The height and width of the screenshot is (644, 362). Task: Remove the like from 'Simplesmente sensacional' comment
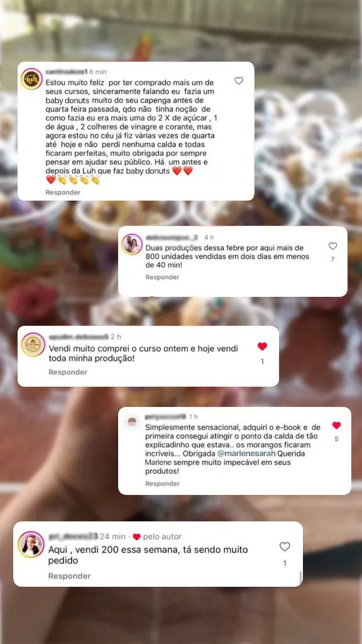[x=337, y=426]
